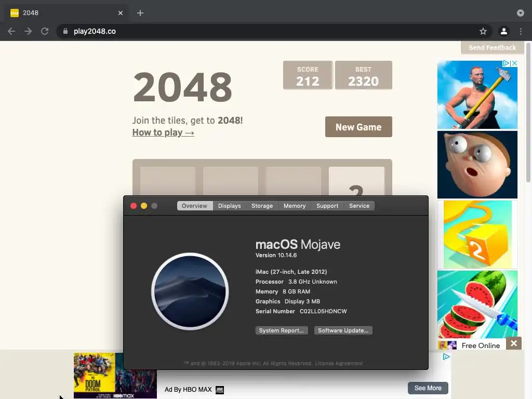Image resolution: width=532 pixels, height=399 pixels.
Task: Open the watermelon slicing game ad
Action: pos(477,304)
